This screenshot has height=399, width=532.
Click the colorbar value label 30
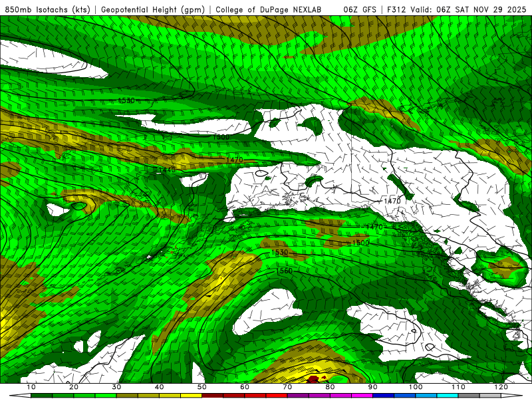click(x=116, y=387)
